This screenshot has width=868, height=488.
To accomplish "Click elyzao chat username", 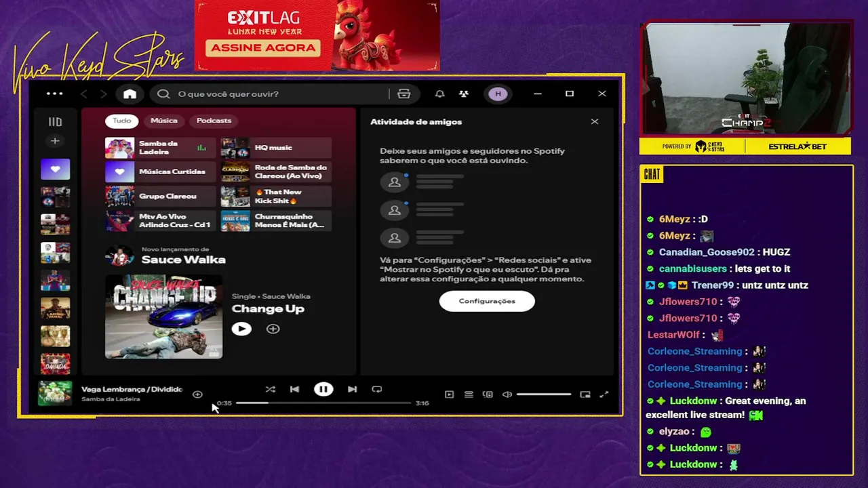I will 674,432.
